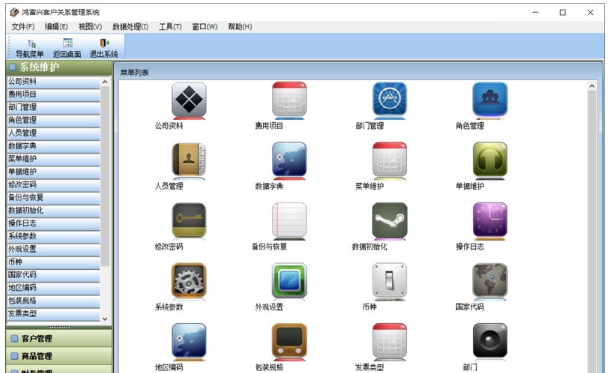
Task: Open the 窗口(W) menu
Action: pos(205,27)
